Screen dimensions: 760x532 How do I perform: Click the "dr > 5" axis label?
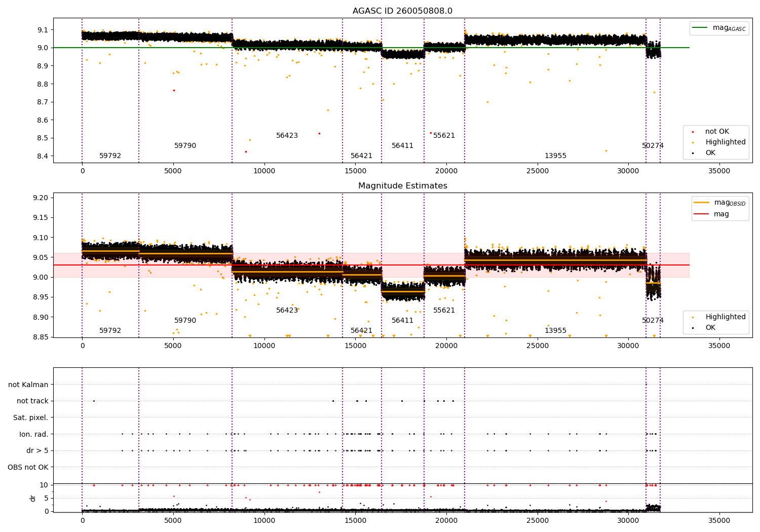coord(37,450)
